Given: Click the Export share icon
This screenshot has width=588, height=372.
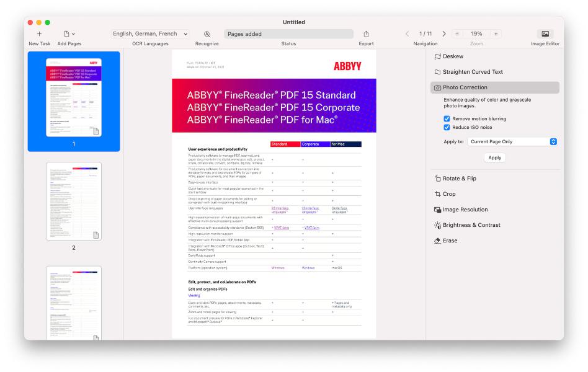Looking at the screenshot, I should coord(366,33).
